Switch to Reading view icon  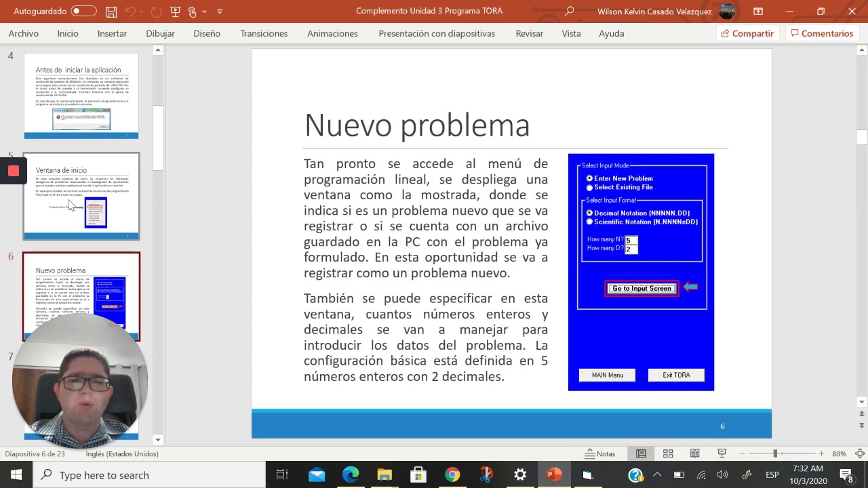pos(695,453)
